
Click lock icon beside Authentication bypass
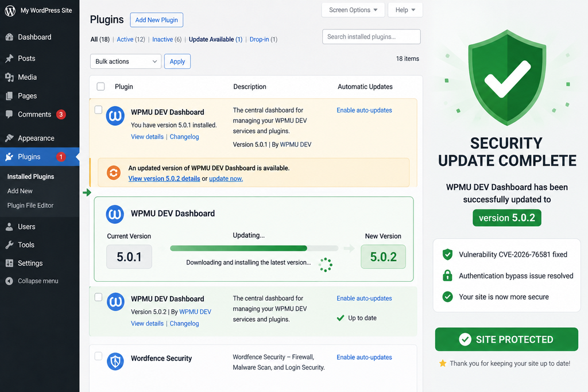pyautogui.click(x=447, y=275)
